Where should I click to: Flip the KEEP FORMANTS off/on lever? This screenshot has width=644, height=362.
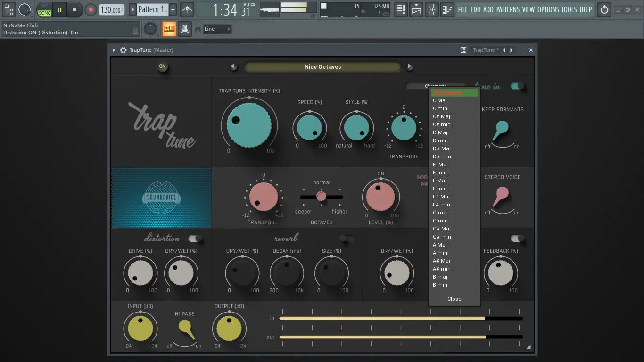pyautogui.click(x=500, y=130)
